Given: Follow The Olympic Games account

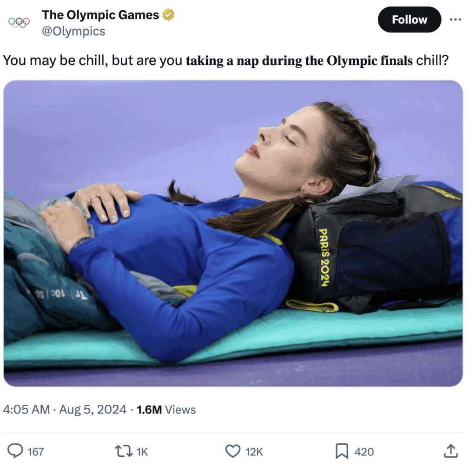Looking at the screenshot, I should [x=409, y=20].
